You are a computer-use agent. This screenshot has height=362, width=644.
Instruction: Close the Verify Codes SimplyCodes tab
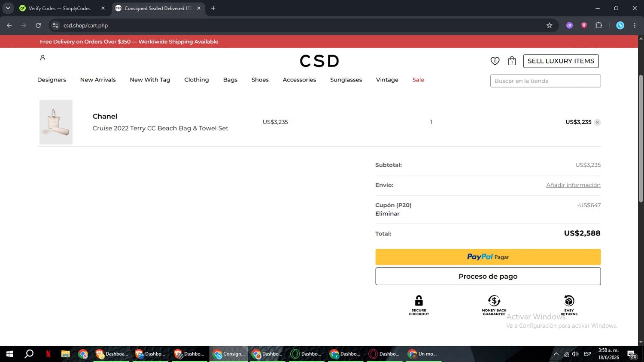(103, 8)
